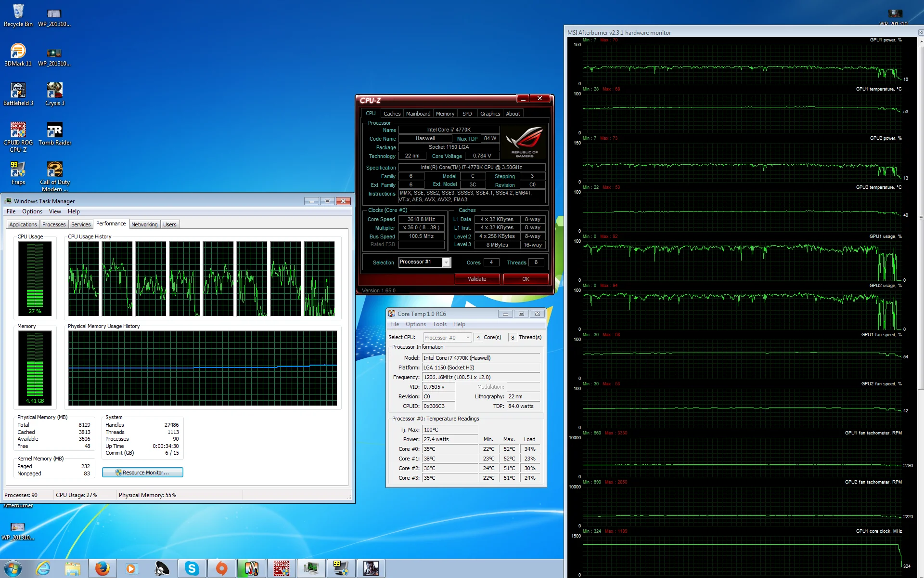Image resolution: width=924 pixels, height=578 pixels.
Task: Switch to Networking tab in Task Manager
Action: 144,224
